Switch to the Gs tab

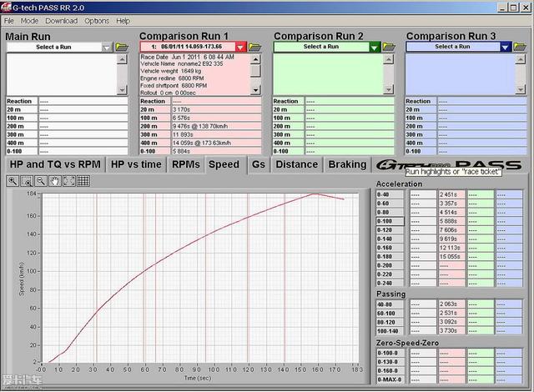click(x=259, y=164)
